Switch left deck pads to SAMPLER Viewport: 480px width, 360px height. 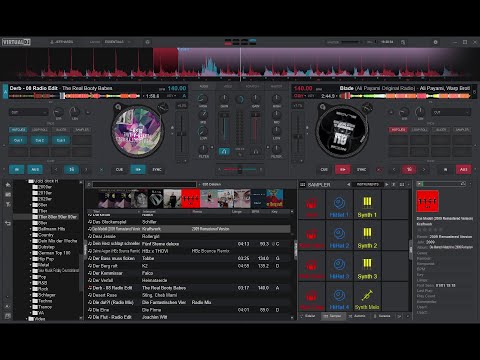pos(82,130)
